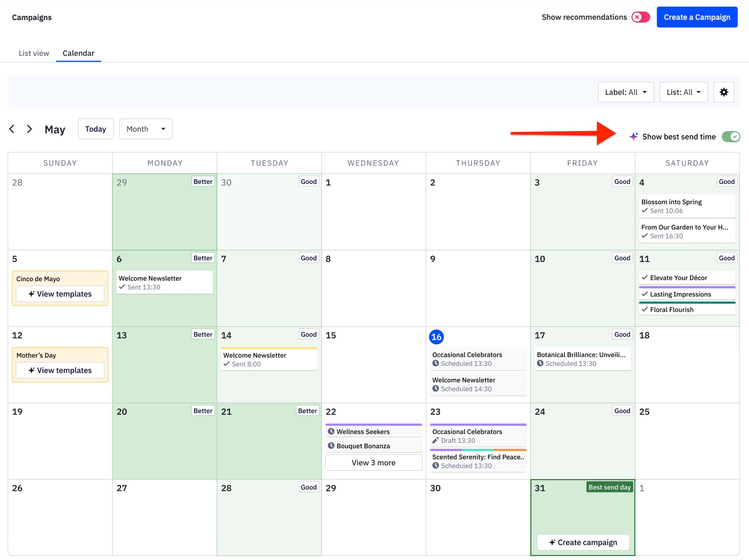The width and height of the screenshot is (749, 560).
Task: Switch to the List view tab
Action: (x=34, y=53)
